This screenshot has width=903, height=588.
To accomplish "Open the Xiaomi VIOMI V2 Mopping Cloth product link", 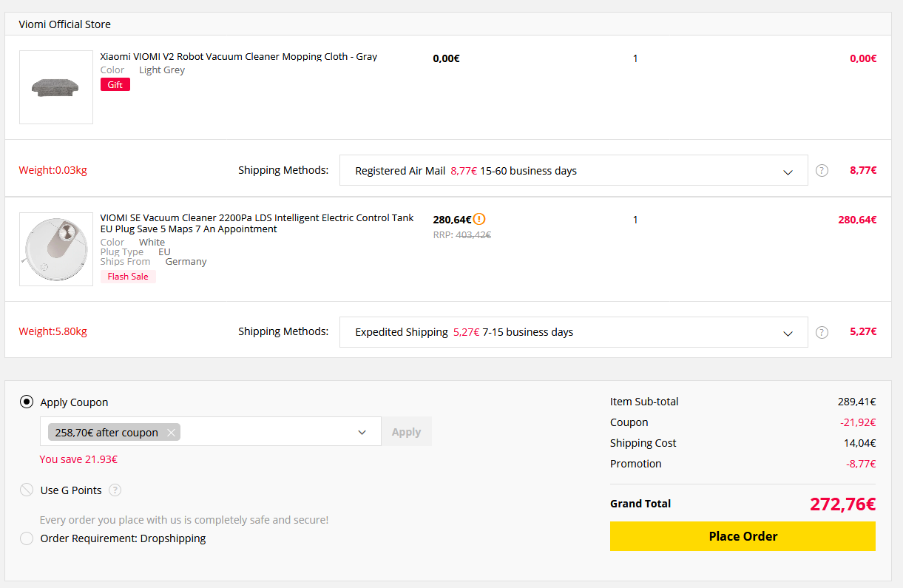I will [x=239, y=56].
